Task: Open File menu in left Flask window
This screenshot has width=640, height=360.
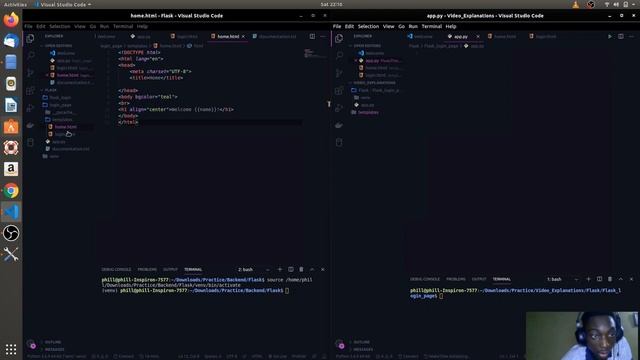Action: pos(28,26)
